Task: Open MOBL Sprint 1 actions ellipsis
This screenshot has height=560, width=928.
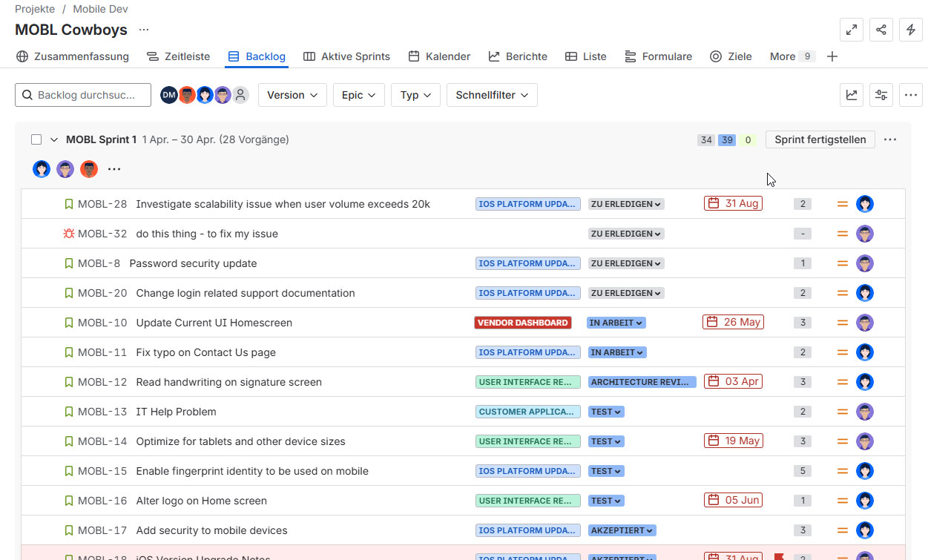Action: (x=890, y=139)
